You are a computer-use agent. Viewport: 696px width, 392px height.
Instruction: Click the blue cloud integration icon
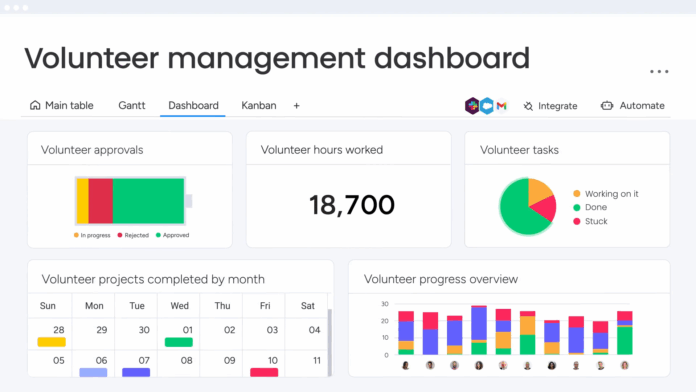[x=487, y=106]
